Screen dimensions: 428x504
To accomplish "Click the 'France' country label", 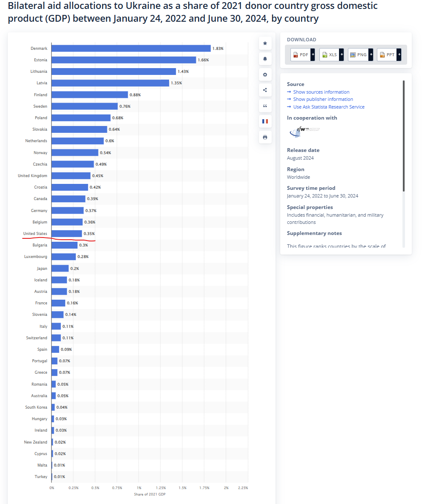I will 41,303.
